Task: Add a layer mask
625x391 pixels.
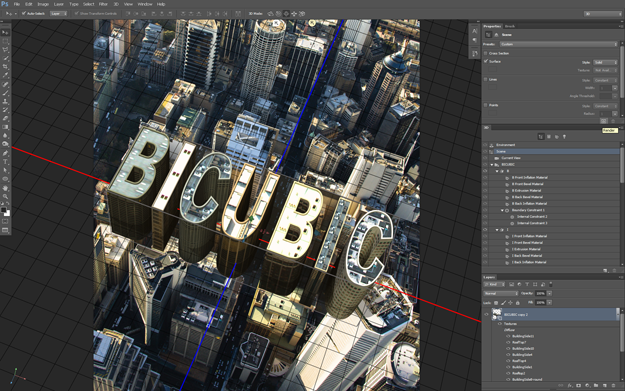Action: tap(578, 385)
